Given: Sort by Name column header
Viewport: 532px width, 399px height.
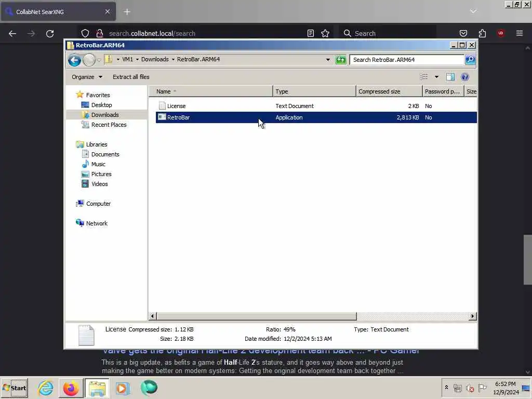Looking at the screenshot, I should pos(211,91).
